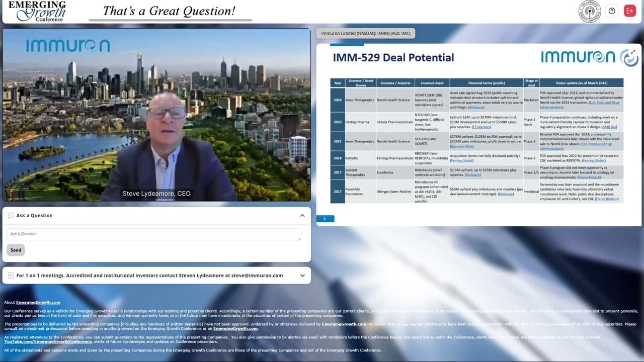Open the Business Wire link
Screen dimensions: 644x362
click(462, 146)
